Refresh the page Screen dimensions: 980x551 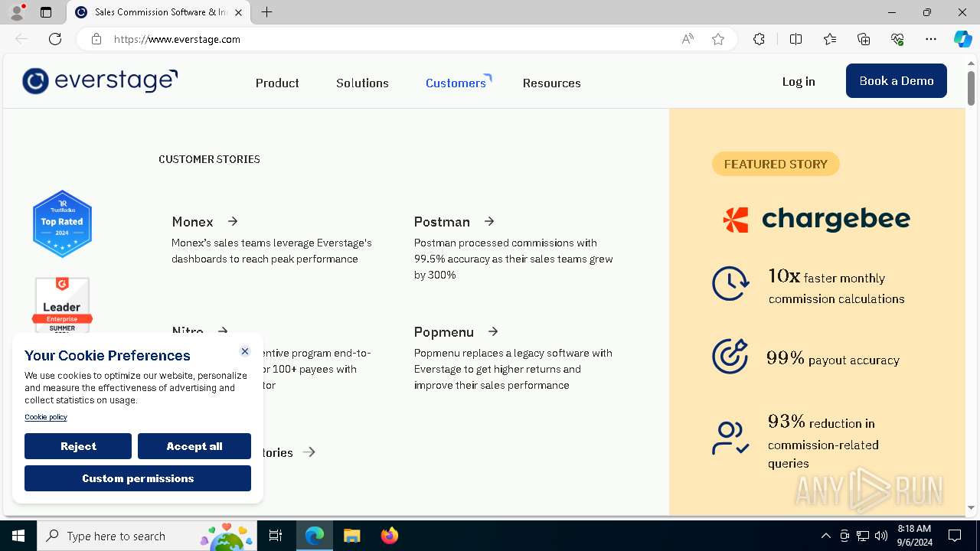click(x=55, y=39)
